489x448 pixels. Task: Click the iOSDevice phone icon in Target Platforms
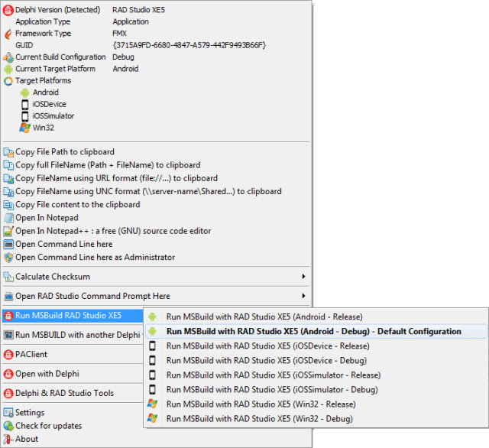(x=25, y=105)
